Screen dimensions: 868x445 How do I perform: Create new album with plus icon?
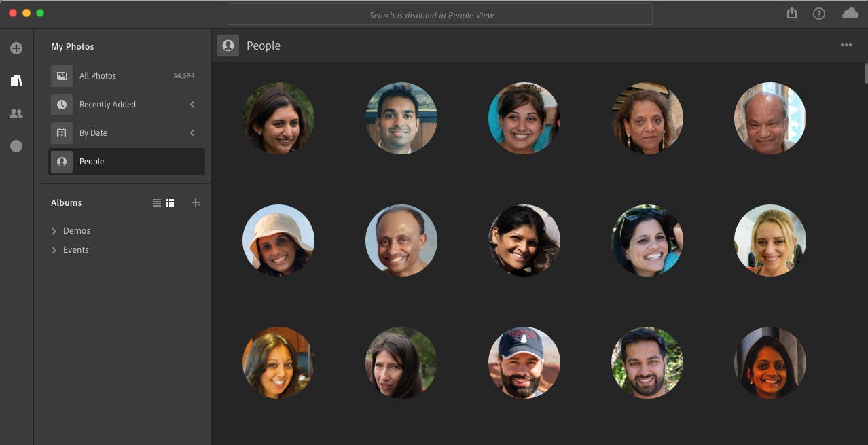coord(196,202)
